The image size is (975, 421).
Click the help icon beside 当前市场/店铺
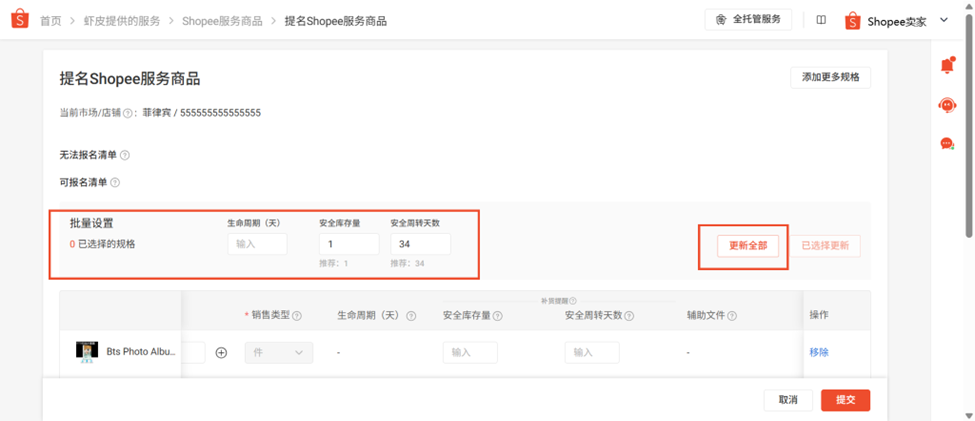127,113
